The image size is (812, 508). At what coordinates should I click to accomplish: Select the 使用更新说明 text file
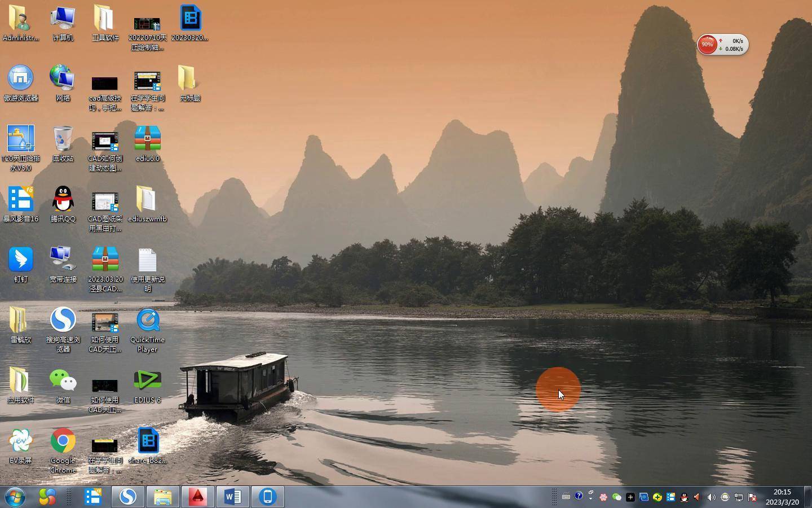coord(147,270)
